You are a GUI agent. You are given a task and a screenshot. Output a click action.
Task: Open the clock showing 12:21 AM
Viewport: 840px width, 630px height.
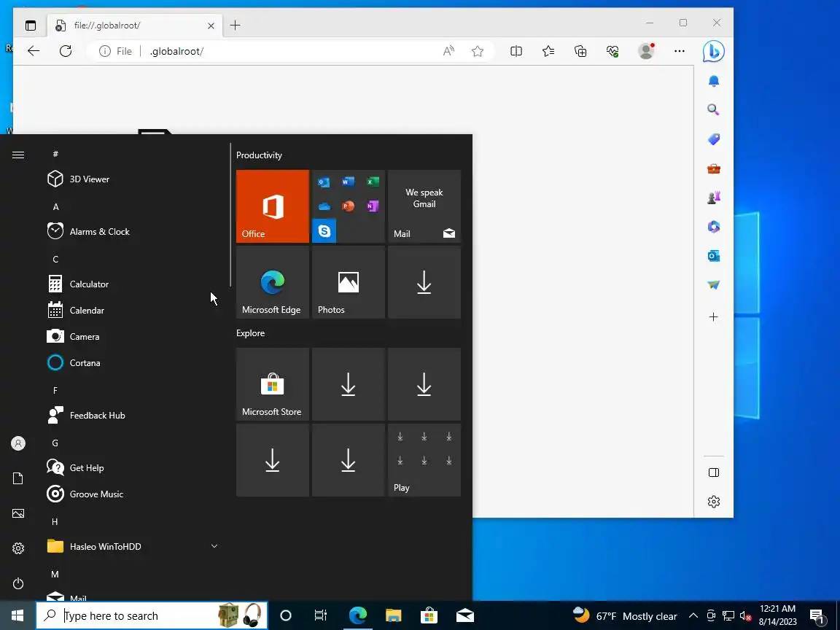[x=777, y=615]
